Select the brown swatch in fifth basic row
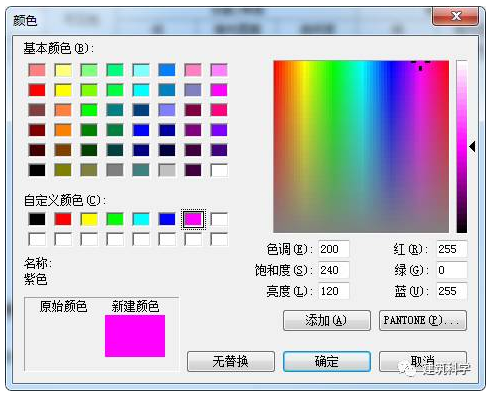Image resolution: width=494 pixels, height=395 pixels. pyautogui.click(x=63, y=150)
